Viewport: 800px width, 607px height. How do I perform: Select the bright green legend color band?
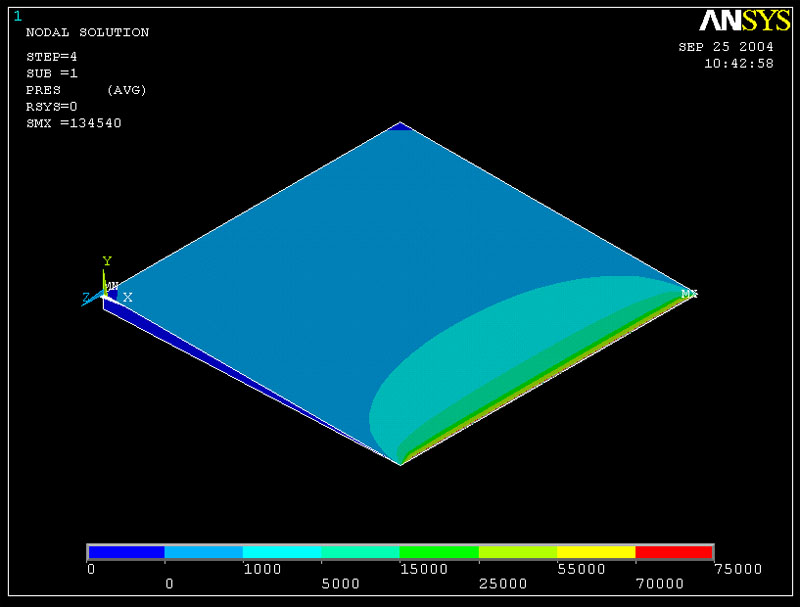(439, 552)
